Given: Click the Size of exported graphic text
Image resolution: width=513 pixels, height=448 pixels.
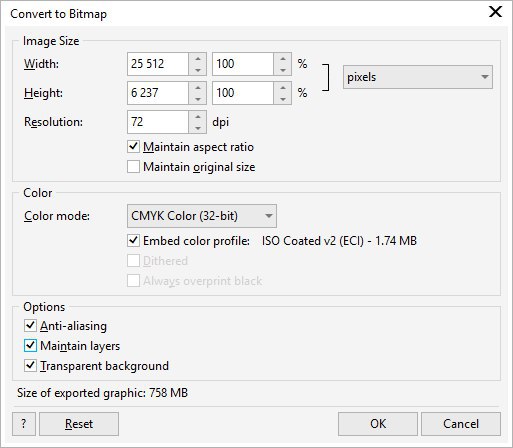Looking at the screenshot, I should (x=102, y=393).
